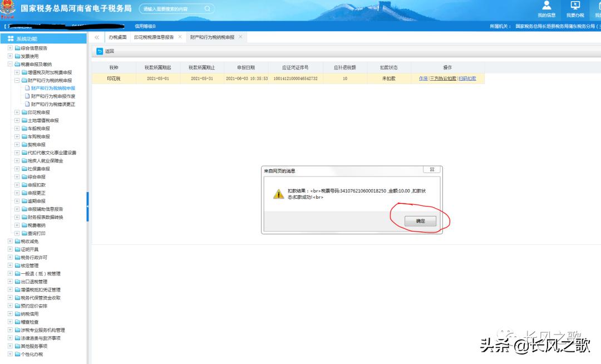Open the 财产和行为税纳税申报 leaf page item

pos(53,88)
